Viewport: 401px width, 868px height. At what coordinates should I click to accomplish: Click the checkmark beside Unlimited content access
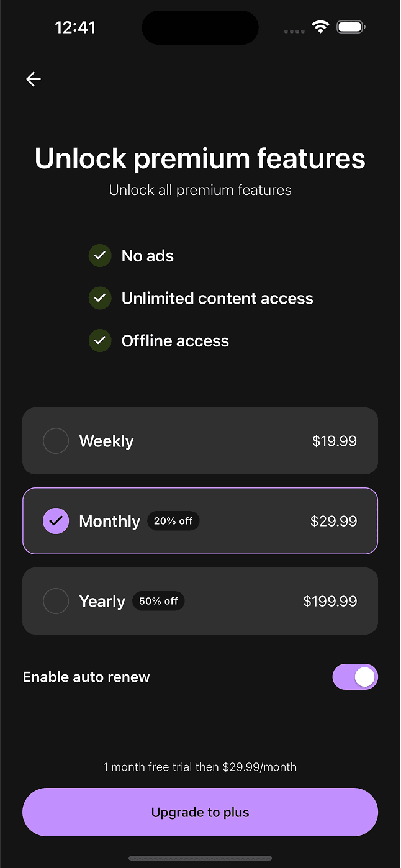(100, 298)
